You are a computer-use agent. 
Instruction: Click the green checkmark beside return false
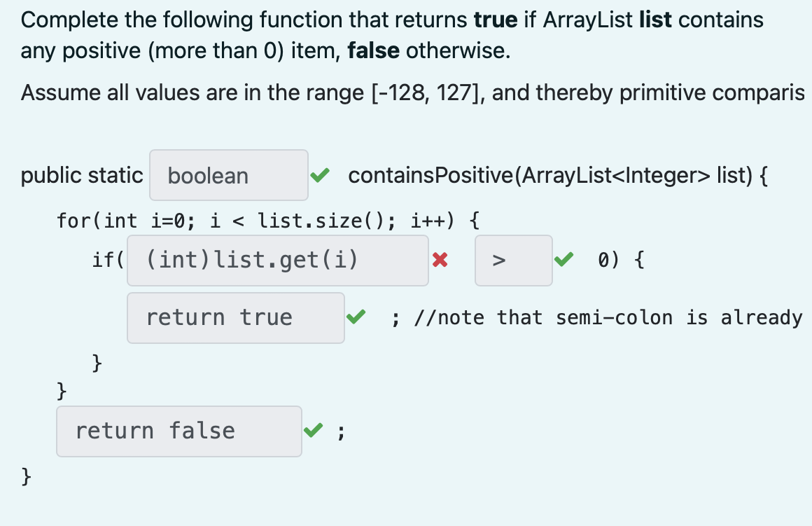tap(314, 429)
